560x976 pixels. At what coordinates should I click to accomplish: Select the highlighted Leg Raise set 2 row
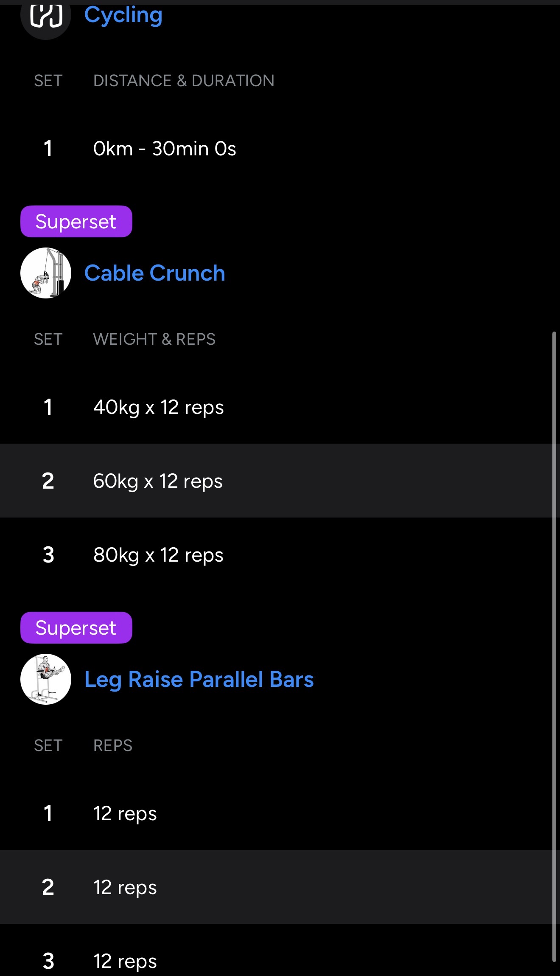[125, 887]
